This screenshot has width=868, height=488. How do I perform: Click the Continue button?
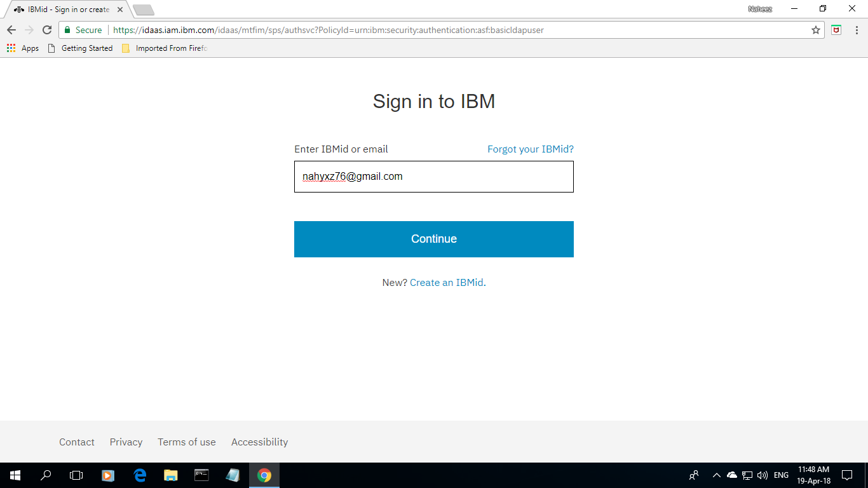(x=434, y=239)
